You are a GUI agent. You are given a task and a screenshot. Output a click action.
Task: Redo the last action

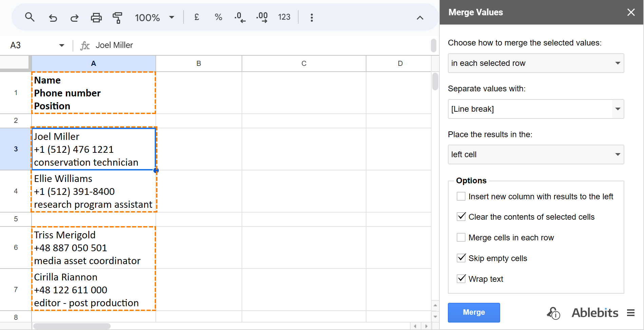74,17
